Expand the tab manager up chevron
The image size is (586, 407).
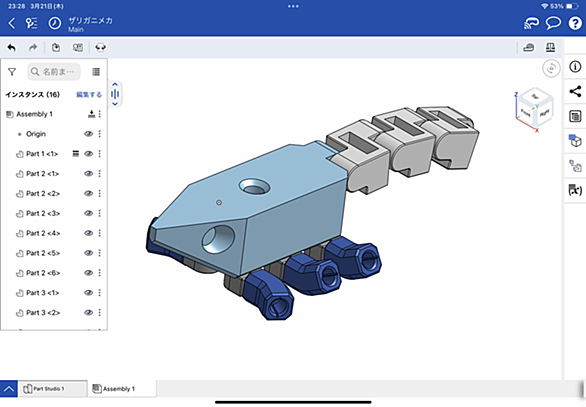point(9,389)
